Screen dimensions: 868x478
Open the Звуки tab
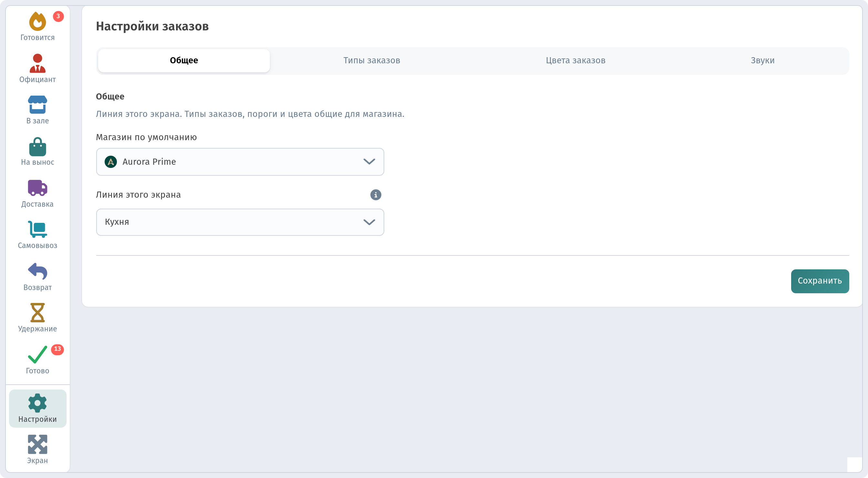[762, 61]
